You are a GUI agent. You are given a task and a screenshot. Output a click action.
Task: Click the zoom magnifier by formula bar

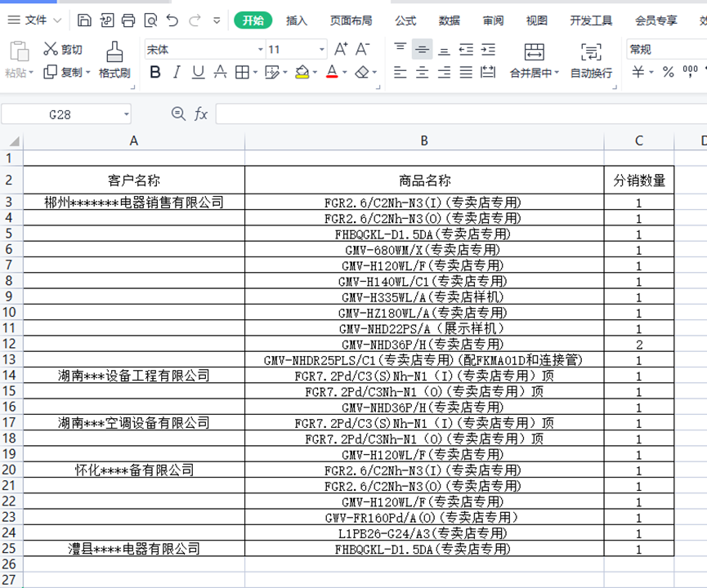coord(178,114)
